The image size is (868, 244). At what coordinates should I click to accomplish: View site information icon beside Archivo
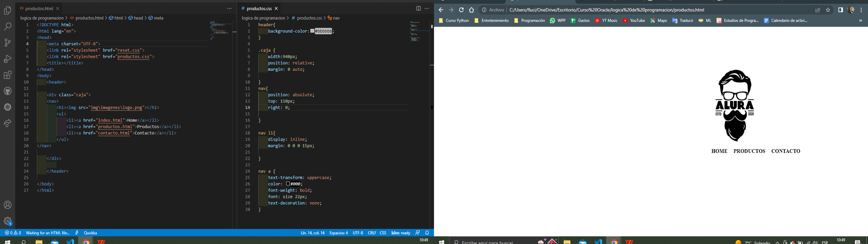(484, 10)
